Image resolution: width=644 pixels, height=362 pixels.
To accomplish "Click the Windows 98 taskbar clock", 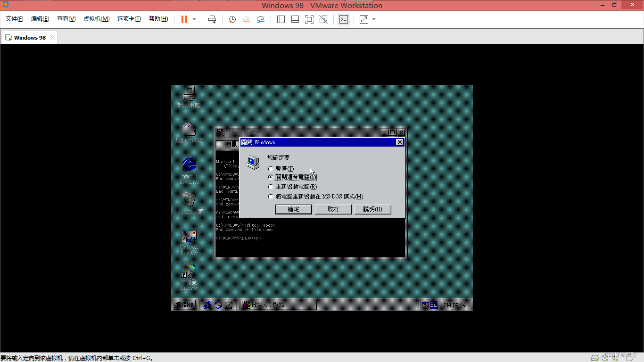I will (455, 305).
